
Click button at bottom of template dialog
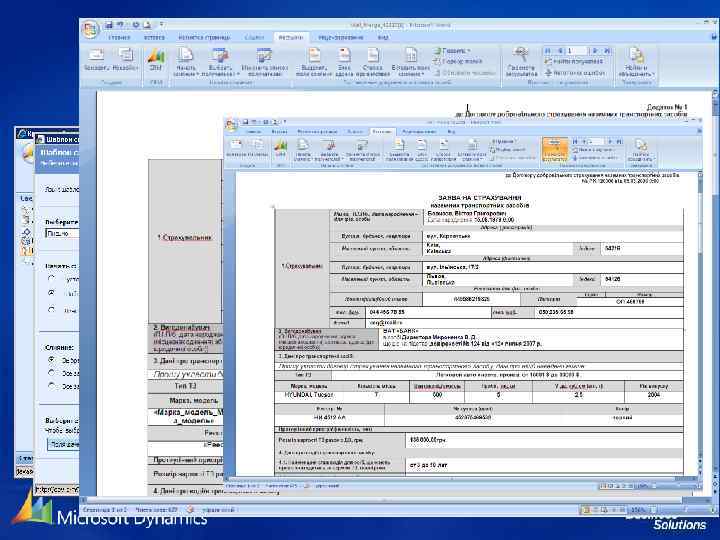63,444
